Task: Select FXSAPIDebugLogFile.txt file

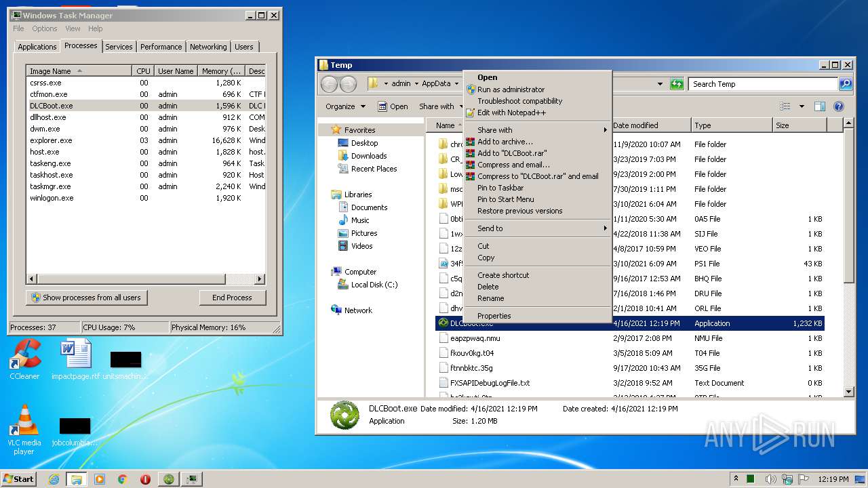Action: [490, 383]
